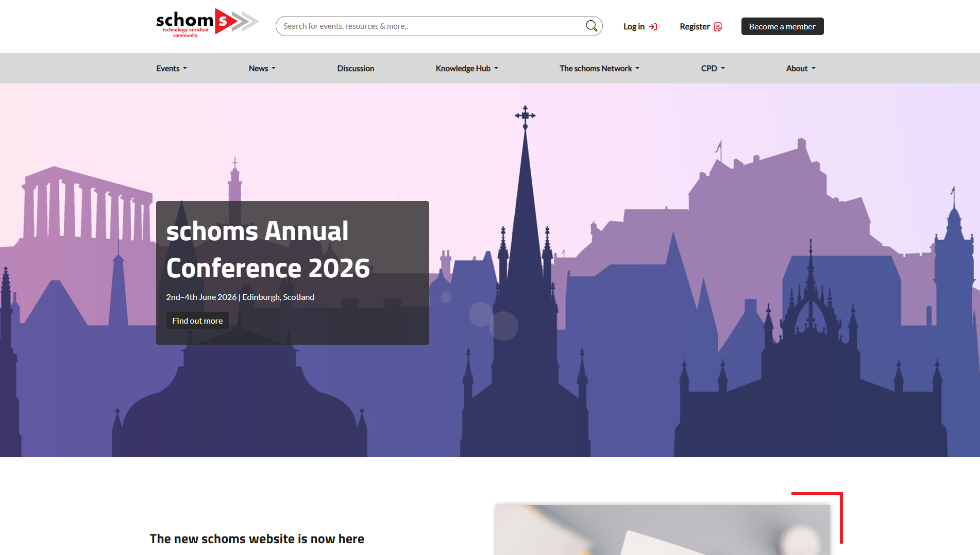Open the Log in link
Screen dimensions: 980x555
coord(634,27)
